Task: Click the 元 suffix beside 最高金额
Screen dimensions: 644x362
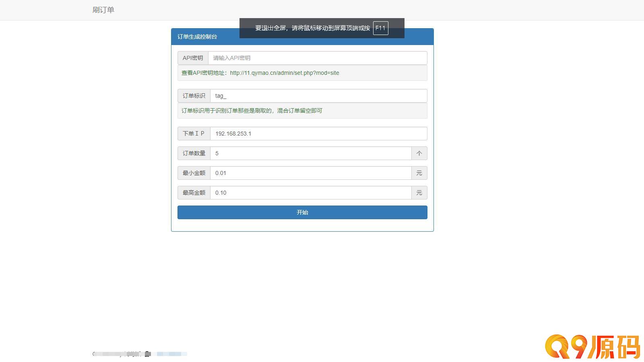Action: click(x=419, y=193)
